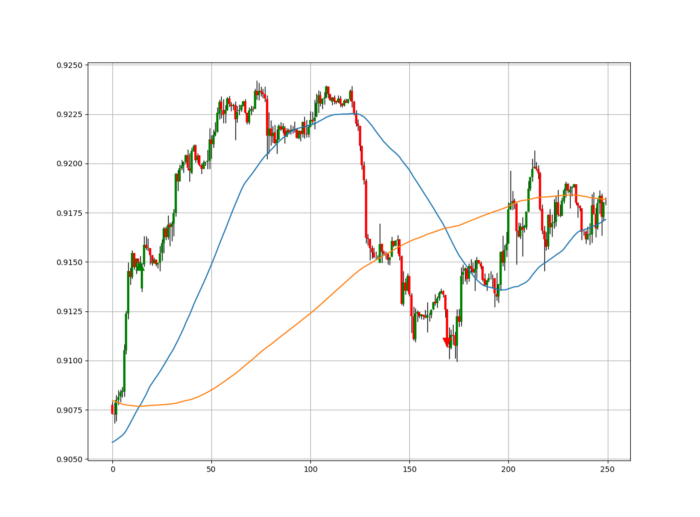700x517 pixels.
Task: Click the y-axis label 0.9175
Action: pyautogui.click(x=69, y=213)
